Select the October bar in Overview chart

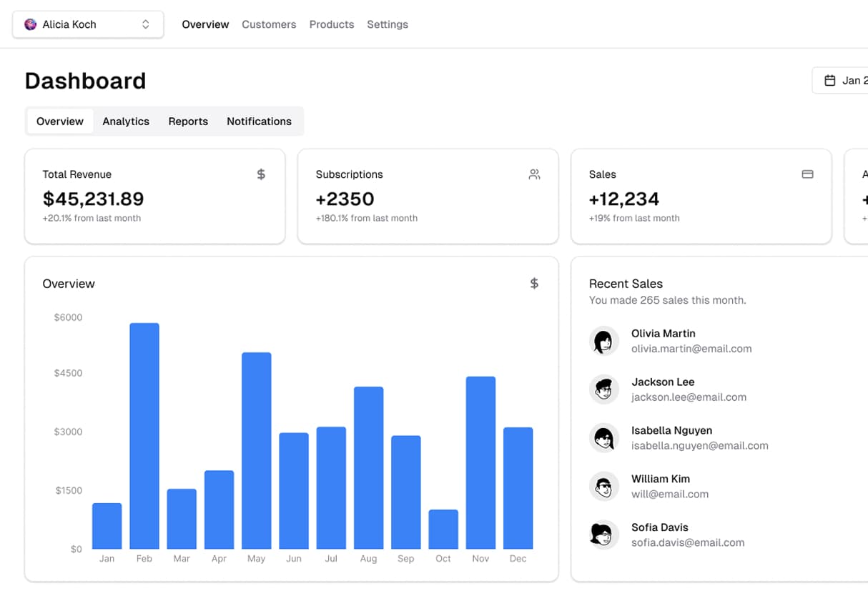click(443, 529)
